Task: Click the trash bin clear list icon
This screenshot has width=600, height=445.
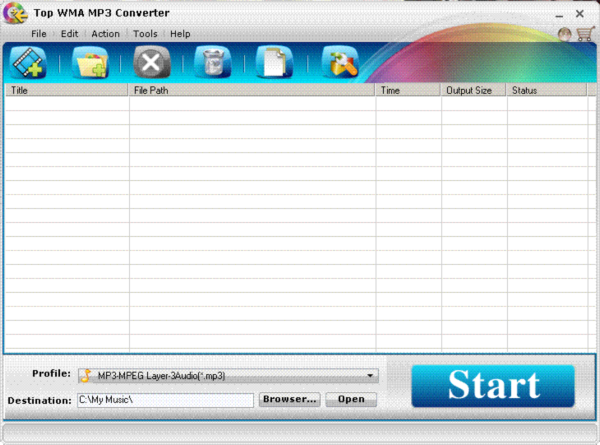Action: pyautogui.click(x=213, y=62)
